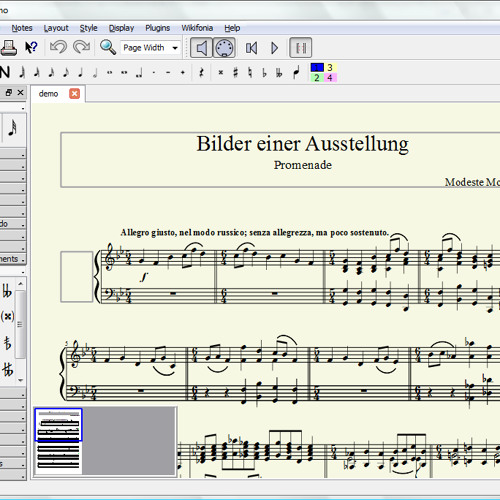Open the Style menu
The width and height of the screenshot is (500, 500).
click(x=88, y=28)
